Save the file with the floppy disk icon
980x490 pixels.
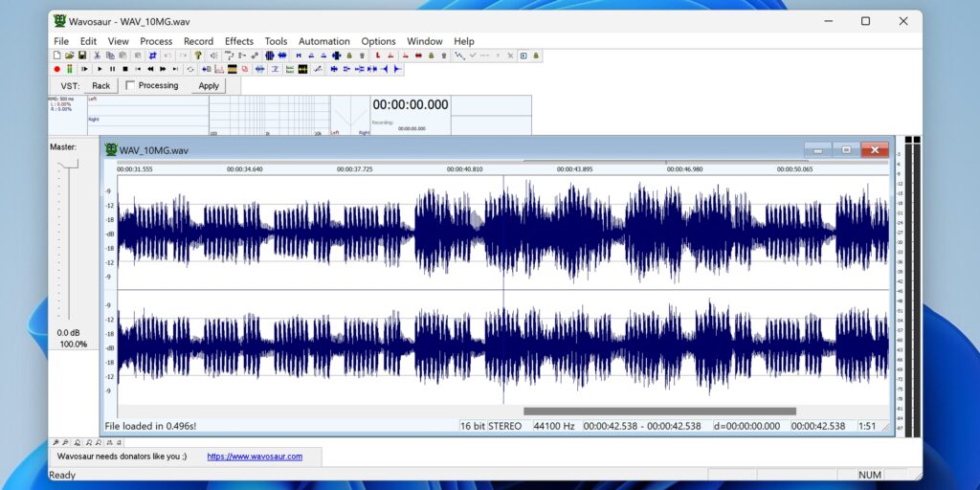82,56
